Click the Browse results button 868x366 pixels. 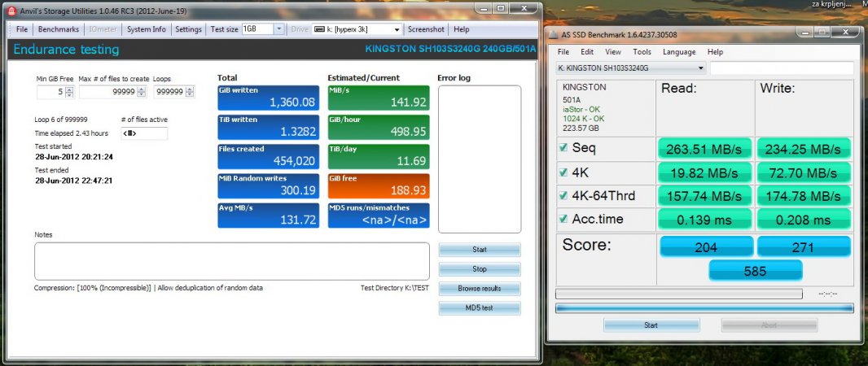pos(480,289)
